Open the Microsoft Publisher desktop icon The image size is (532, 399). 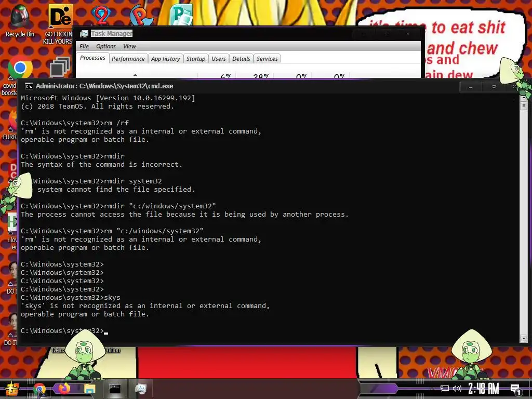181,14
